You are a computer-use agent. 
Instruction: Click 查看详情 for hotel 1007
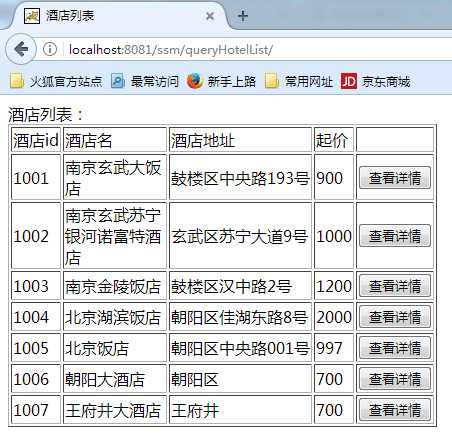(x=395, y=410)
